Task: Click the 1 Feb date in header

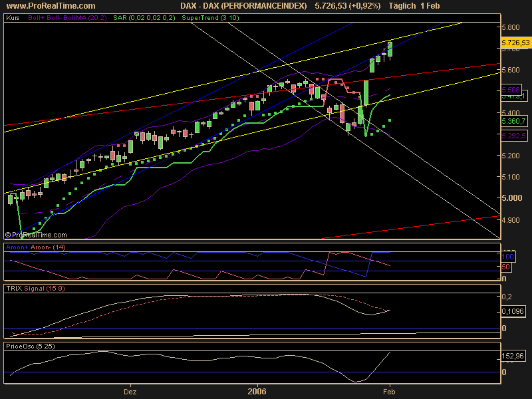Action: 430,6
